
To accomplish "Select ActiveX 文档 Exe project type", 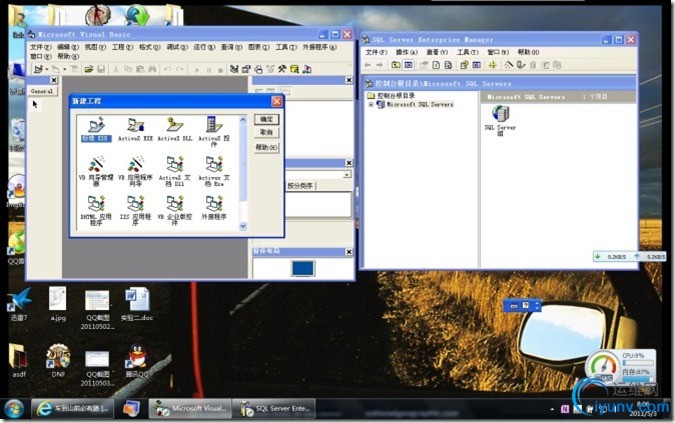I will tap(214, 171).
